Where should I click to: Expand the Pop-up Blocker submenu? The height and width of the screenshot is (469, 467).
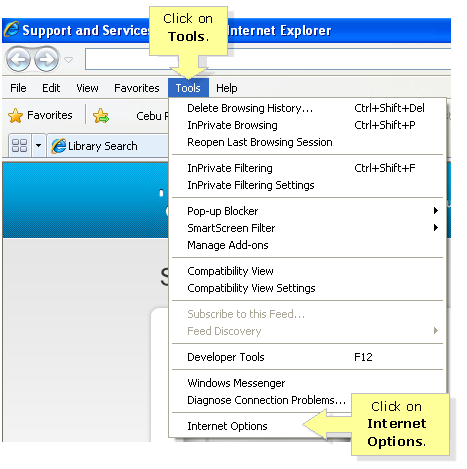coord(307,211)
